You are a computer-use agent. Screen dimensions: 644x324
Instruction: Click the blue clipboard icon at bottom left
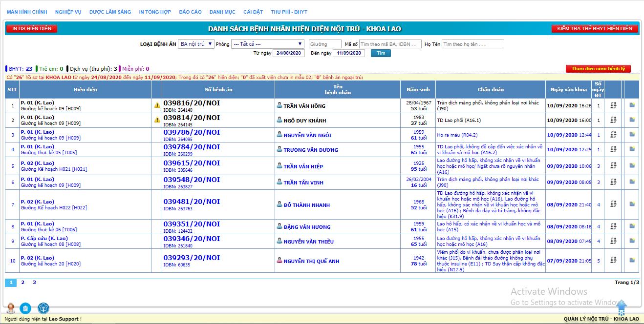[25, 308]
